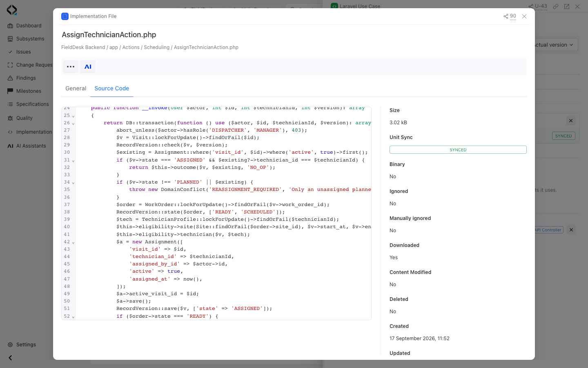This screenshot has width=588, height=368.
Task: Close the Implementation File dialog
Action: pos(524,16)
